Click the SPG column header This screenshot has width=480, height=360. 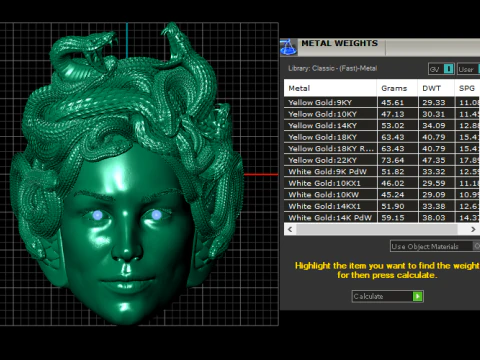[467, 88]
